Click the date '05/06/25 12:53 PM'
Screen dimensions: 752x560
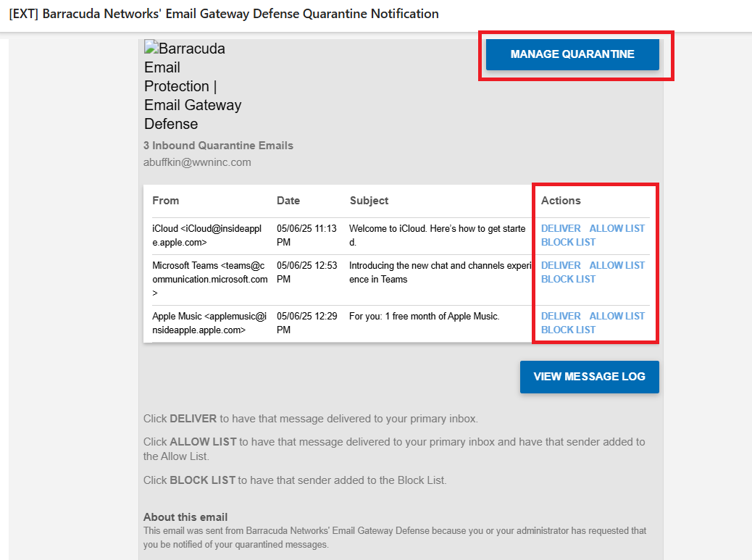307,272
